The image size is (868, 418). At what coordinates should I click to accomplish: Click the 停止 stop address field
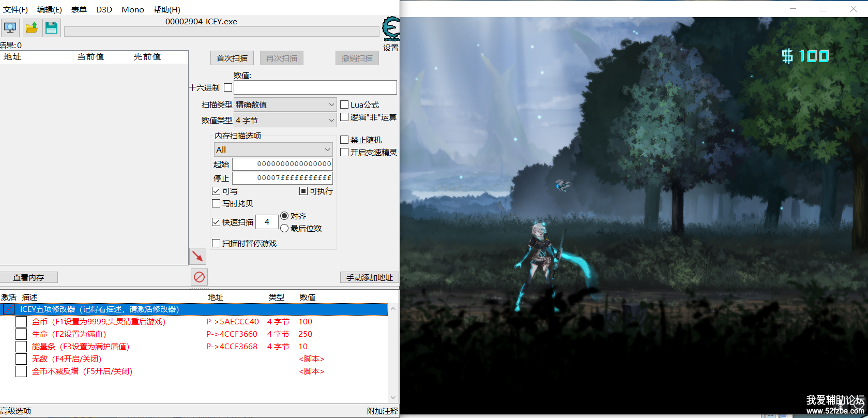[282, 178]
